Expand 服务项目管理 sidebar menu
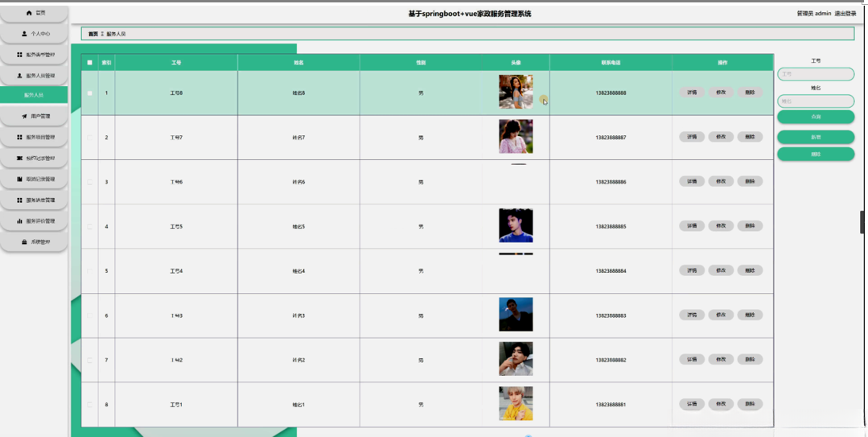The width and height of the screenshot is (868, 437). tap(35, 137)
